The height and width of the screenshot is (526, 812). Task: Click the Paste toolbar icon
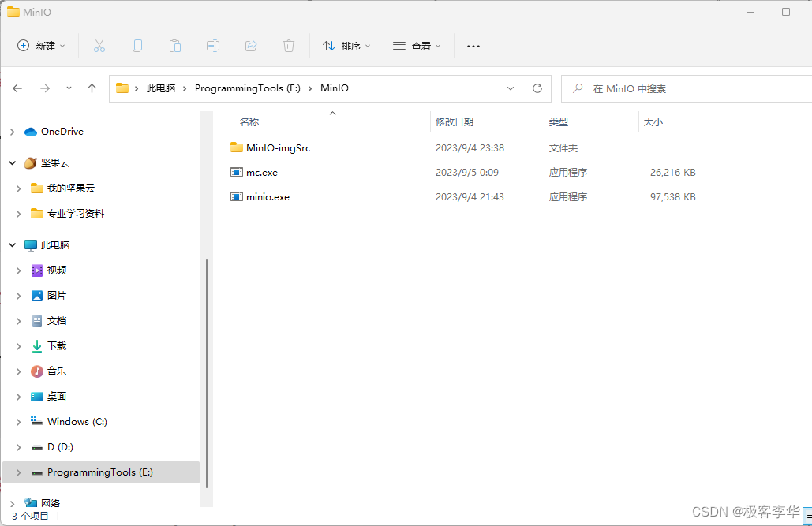174,46
